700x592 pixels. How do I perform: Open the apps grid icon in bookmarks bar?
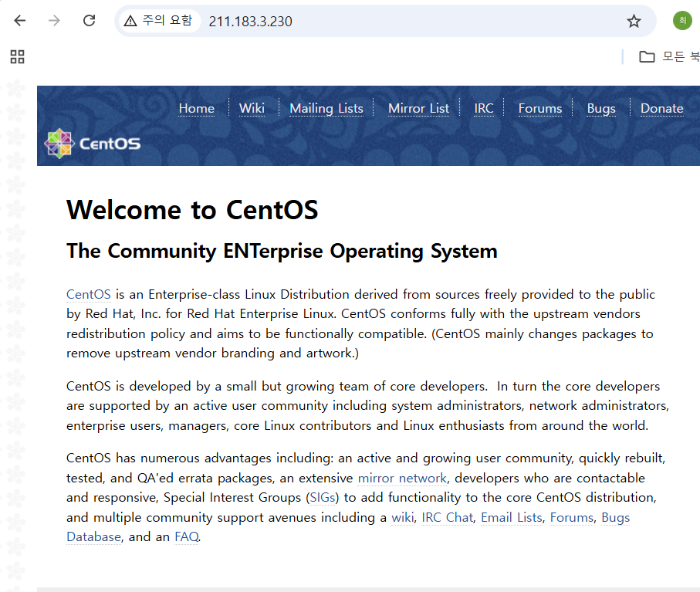point(18,56)
